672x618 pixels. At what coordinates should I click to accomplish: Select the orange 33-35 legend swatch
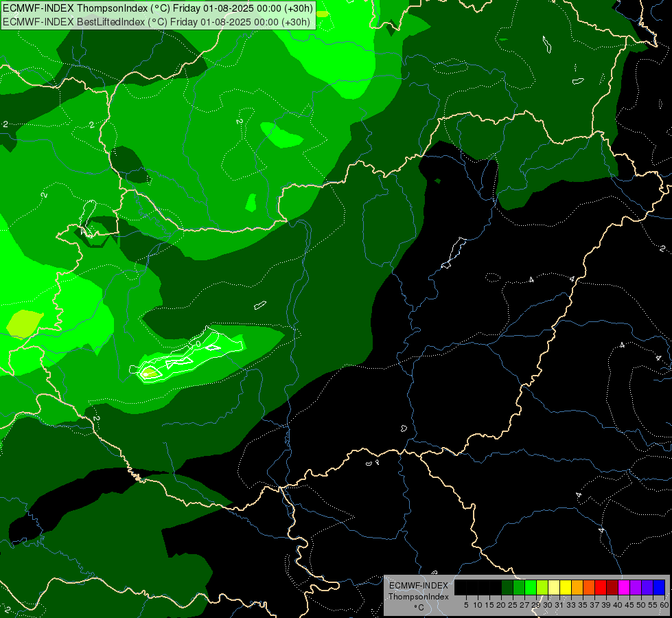tap(577, 587)
